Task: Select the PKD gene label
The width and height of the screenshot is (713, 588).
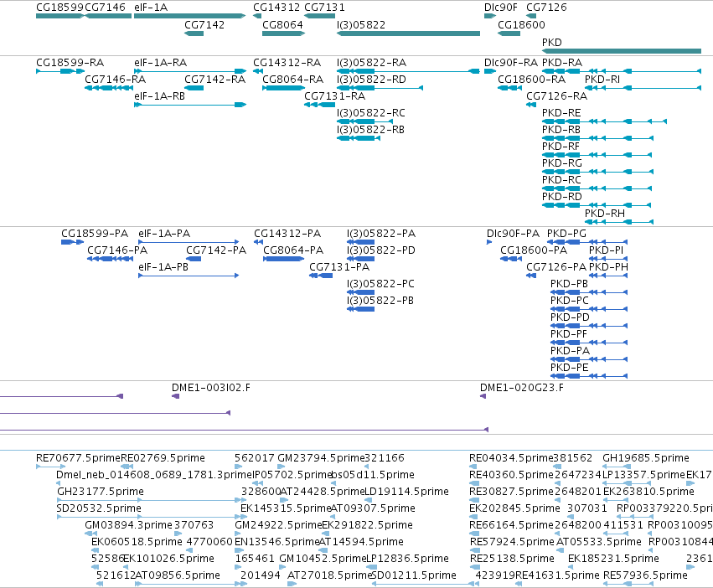Action: coord(552,42)
